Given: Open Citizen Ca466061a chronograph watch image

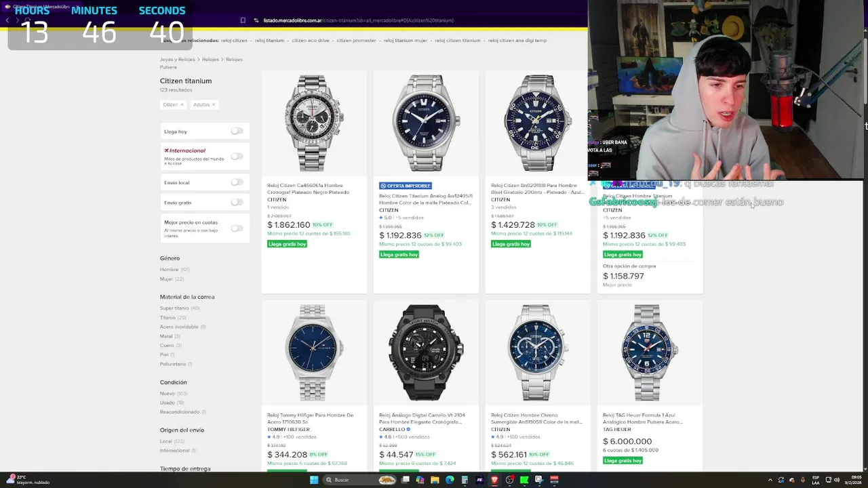Looking at the screenshot, I should (x=314, y=123).
